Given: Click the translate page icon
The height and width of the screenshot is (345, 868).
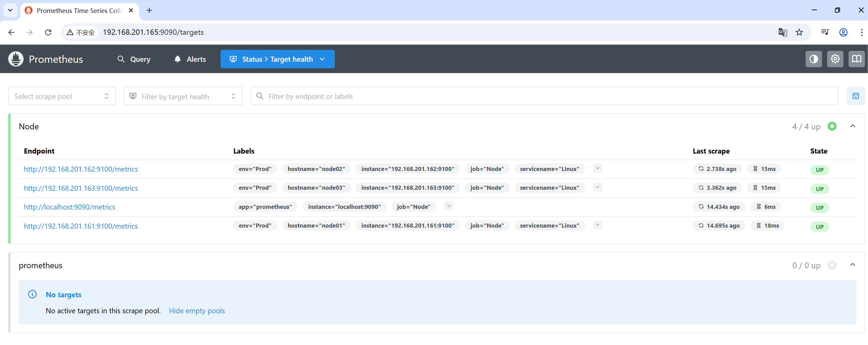Looking at the screenshot, I should point(782,32).
